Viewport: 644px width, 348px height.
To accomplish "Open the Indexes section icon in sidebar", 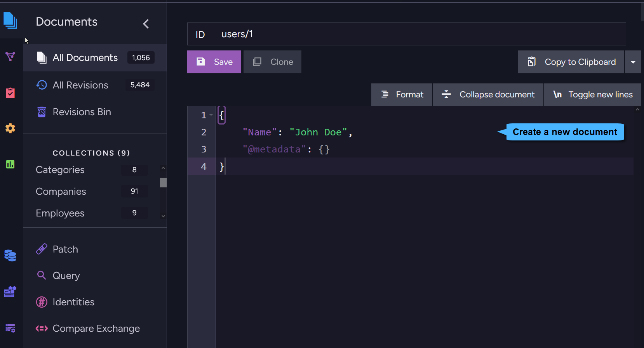I will point(10,57).
